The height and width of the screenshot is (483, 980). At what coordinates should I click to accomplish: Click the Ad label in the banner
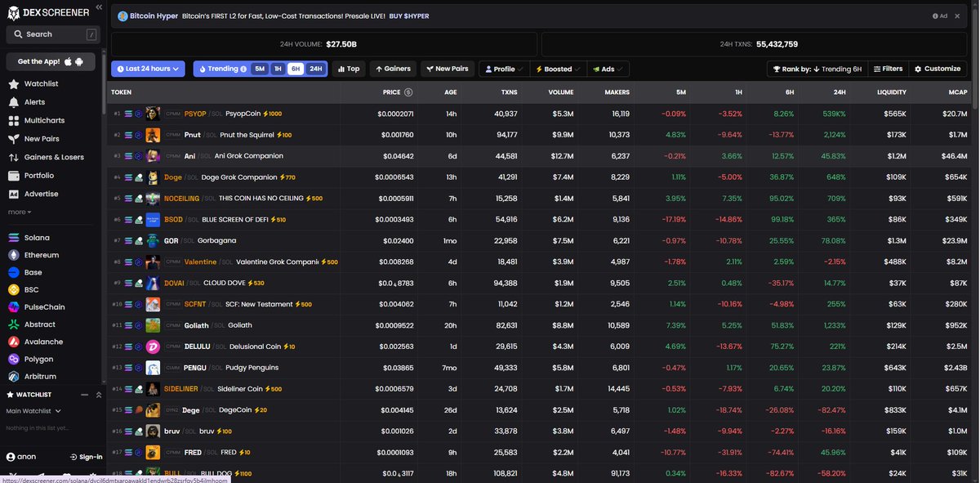point(940,16)
